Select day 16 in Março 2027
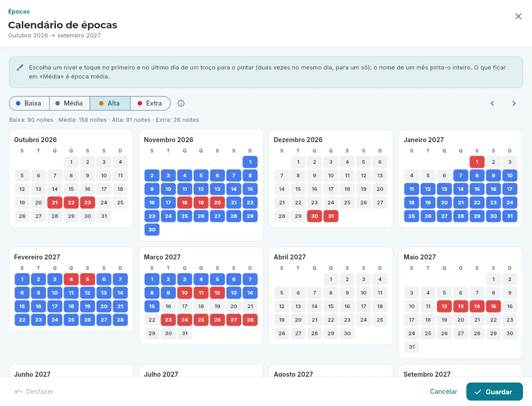The width and height of the screenshot is (532, 406). point(168,306)
